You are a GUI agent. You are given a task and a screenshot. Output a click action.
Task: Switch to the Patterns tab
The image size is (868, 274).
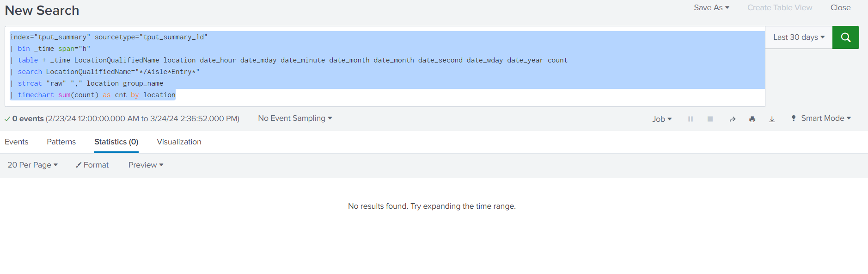61,142
